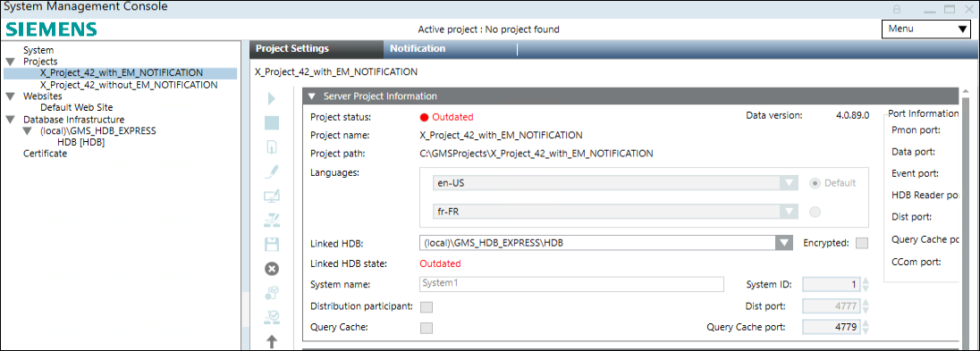Click the System name input field
Screen dimensions: 980x351
coord(571,284)
